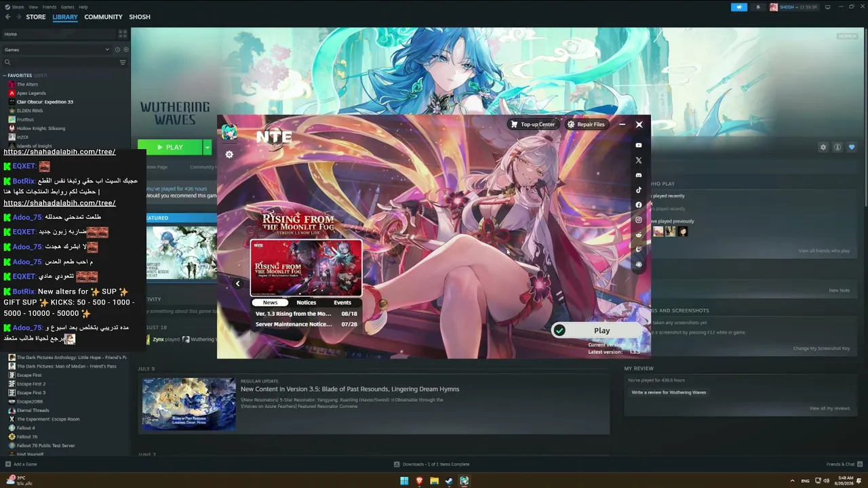Select Clair Obscur: Expedition 33 in library

pos(45,102)
